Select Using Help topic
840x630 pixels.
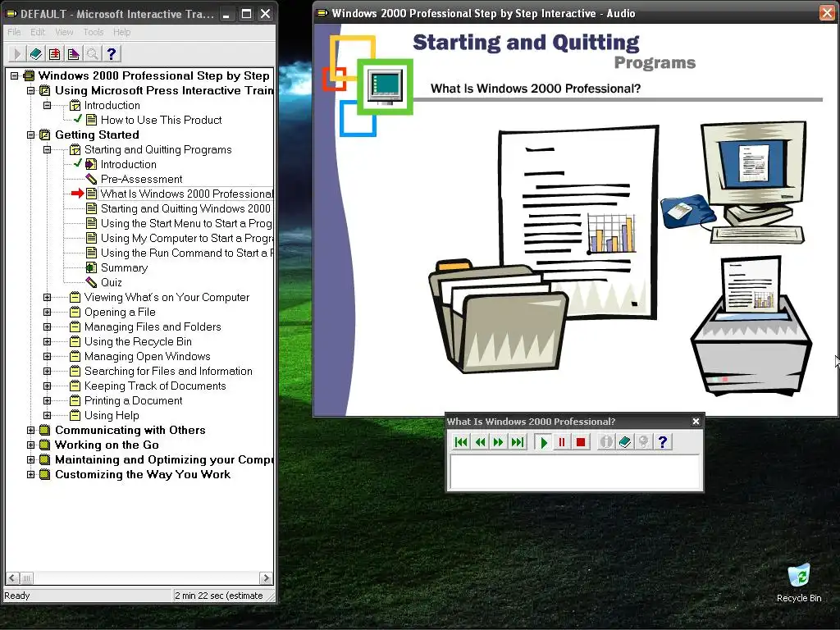point(112,415)
